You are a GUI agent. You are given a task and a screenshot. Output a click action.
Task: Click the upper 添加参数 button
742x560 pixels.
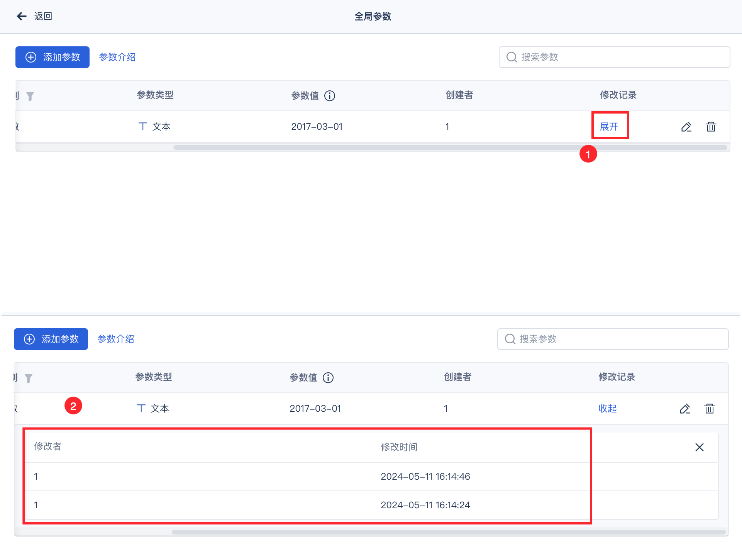click(x=53, y=57)
